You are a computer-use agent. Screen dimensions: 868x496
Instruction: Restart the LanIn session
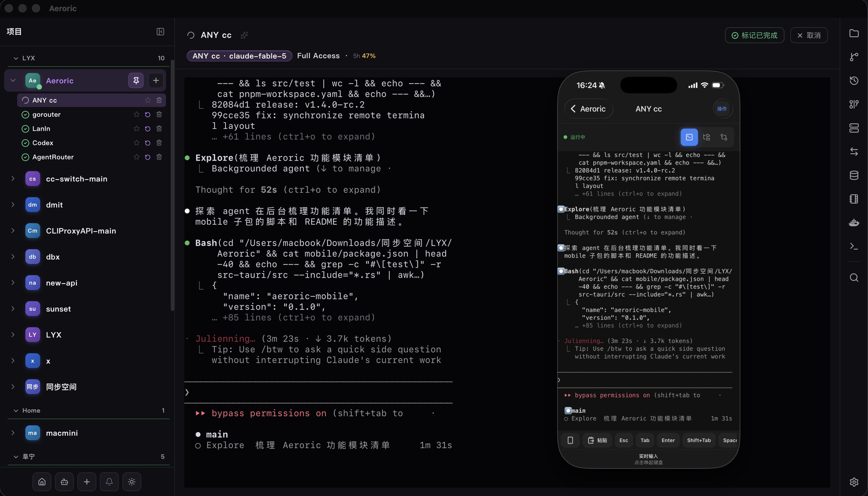pyautogui.click(x=147, y=129)
